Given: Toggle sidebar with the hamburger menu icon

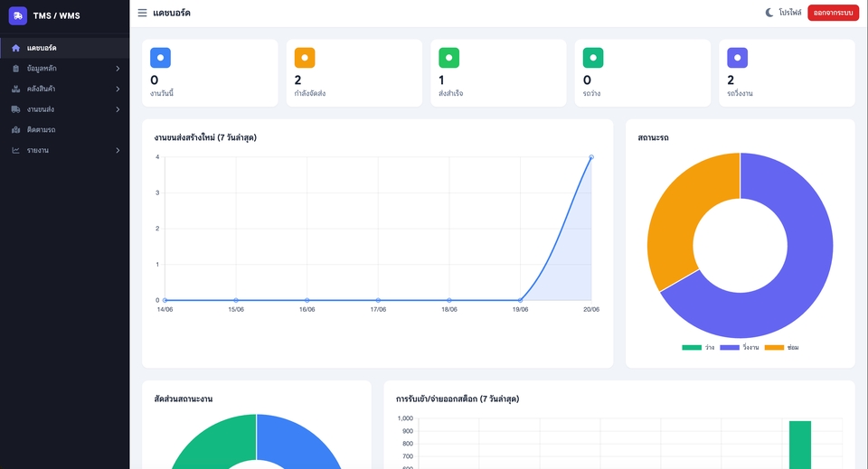Looking at the screenshot, I should 142,13.
